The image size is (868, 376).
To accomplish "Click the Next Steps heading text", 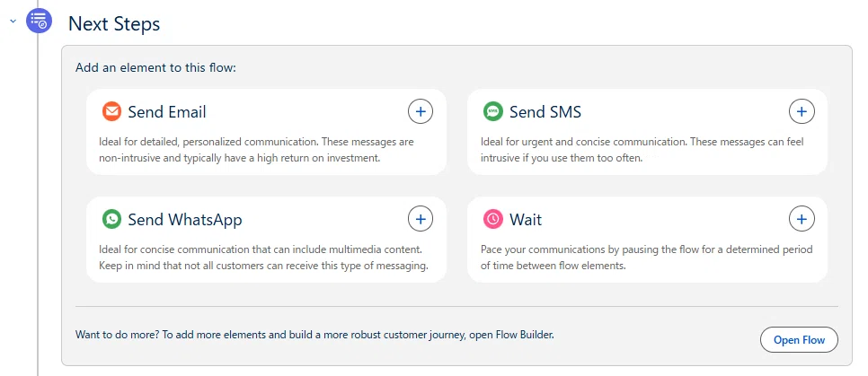I will pos(114,23).
